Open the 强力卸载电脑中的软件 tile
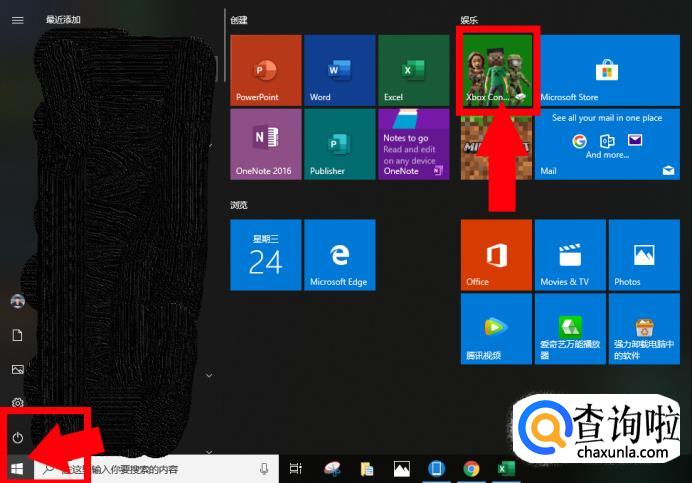Screen dimensions: 692x483 tap(644, 329)
